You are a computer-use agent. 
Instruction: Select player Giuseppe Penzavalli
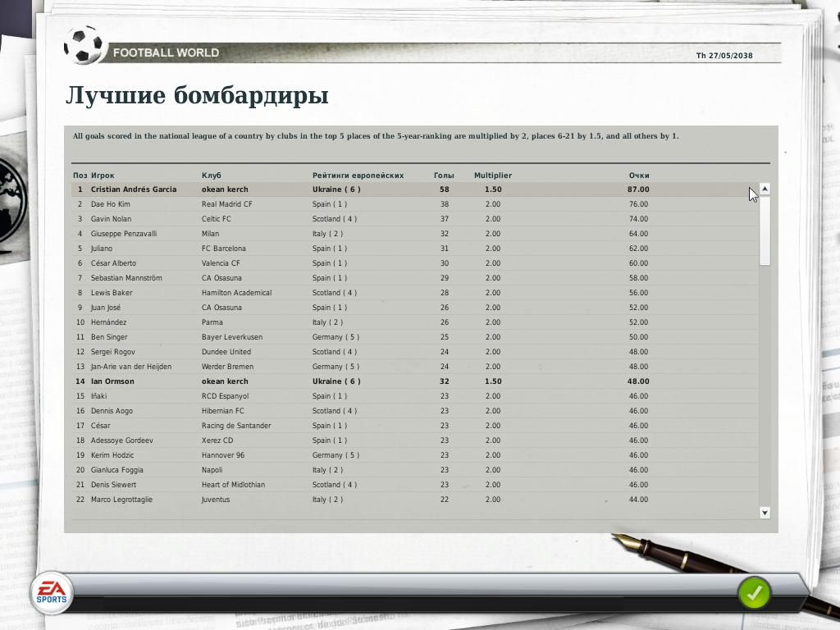point(124,234)
